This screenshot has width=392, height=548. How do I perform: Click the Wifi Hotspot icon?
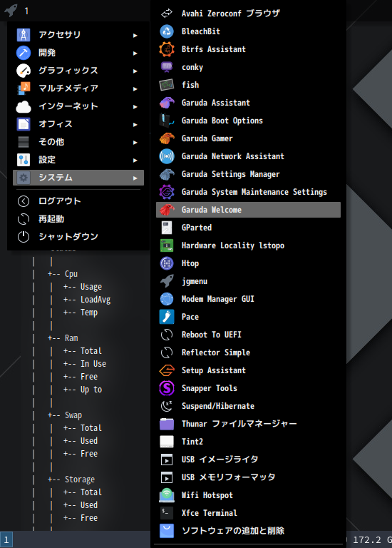click(x=167, y=494)
